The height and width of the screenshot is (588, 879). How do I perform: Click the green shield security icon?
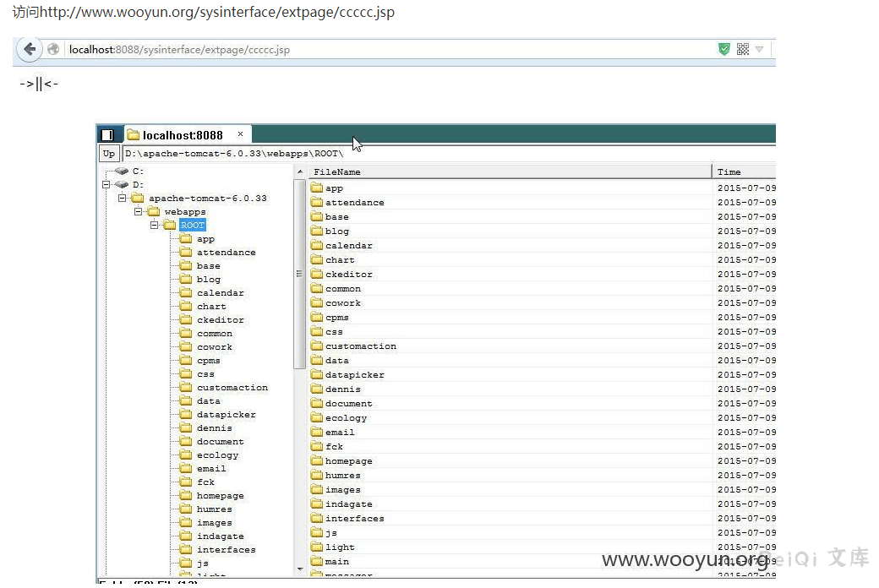tap(723, 50)
